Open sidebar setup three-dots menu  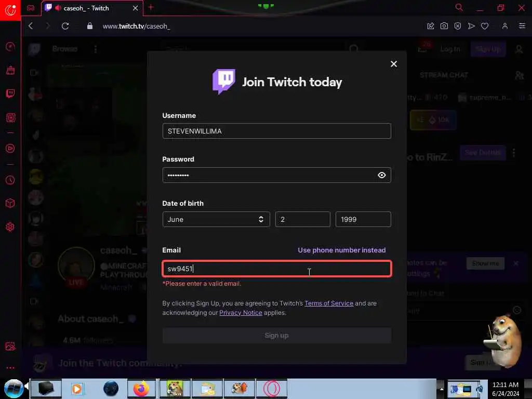(x=10, y=368)
